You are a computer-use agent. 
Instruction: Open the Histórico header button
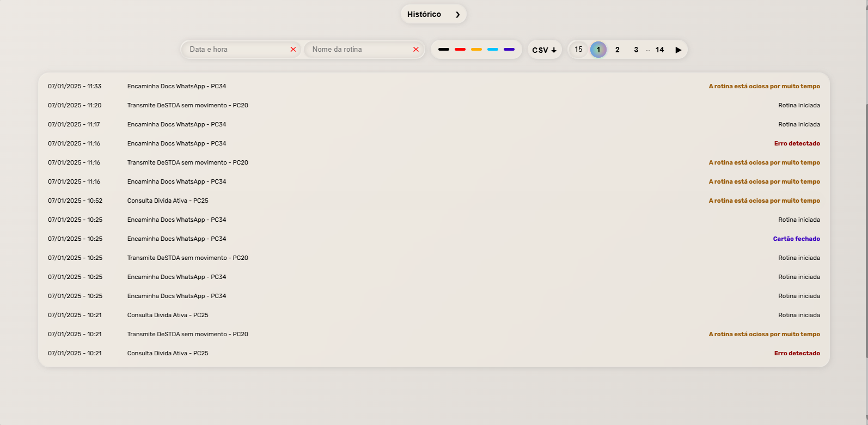(424, 14)
